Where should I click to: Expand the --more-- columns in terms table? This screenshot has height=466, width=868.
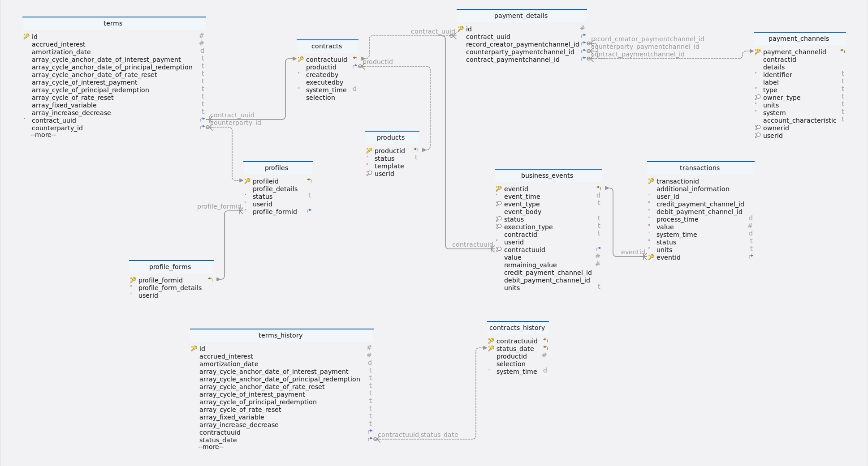43,135
